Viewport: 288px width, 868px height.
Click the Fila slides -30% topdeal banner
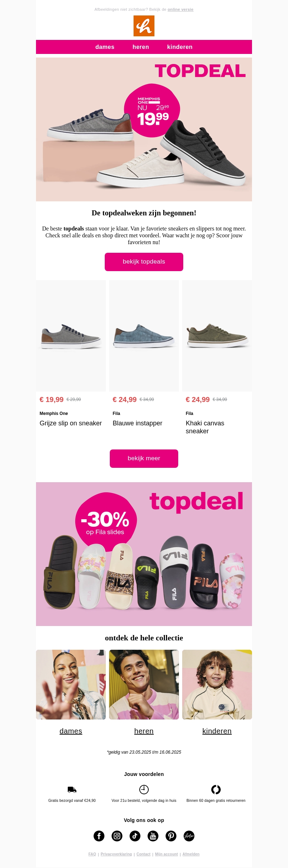144,554
